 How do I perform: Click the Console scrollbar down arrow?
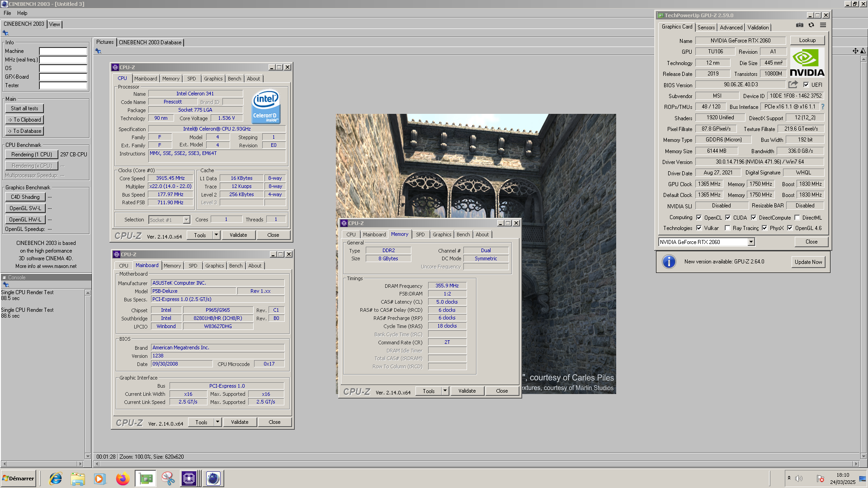88,456
